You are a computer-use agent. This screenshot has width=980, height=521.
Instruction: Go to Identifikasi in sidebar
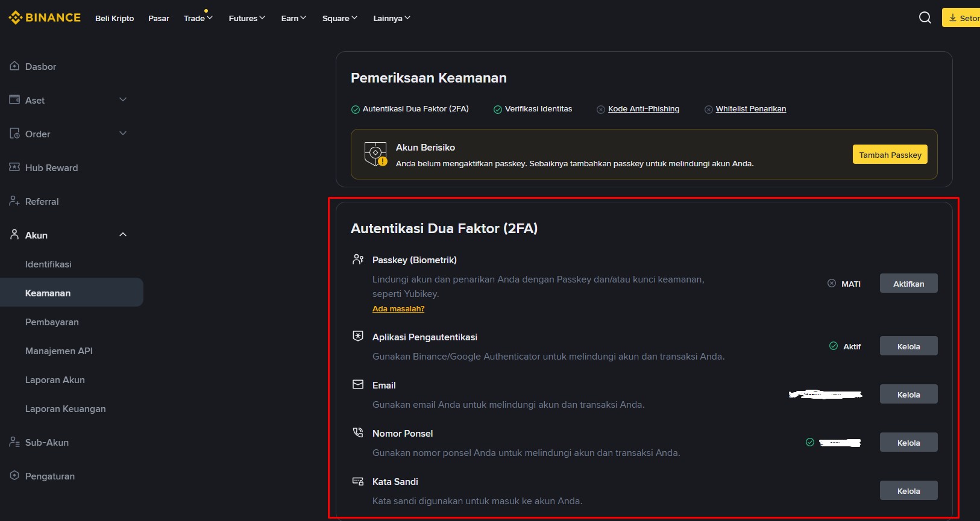pos(48,264)
